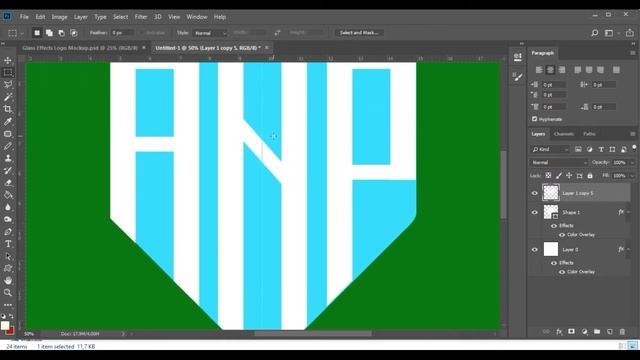The width and height of the screenshot is (640, 360).
Task: Open the Opacity slider arrow
Action: [632, 162]
